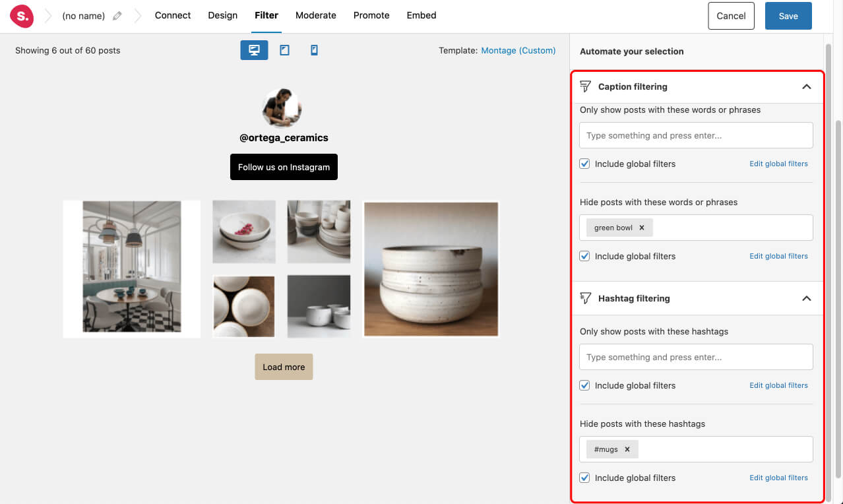The width and height of the screenshot is (843, 504).
Task: Edit global filters for hide hashtags
Action: pyautogui.click(x=778, y=478)
